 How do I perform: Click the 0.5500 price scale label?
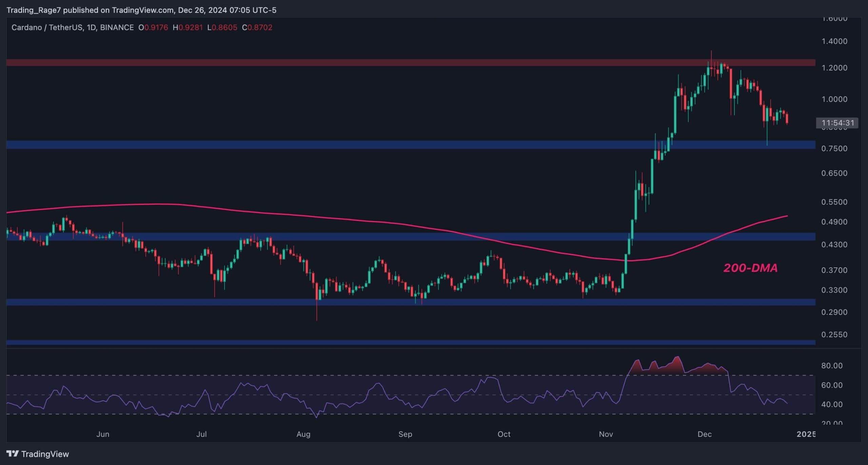pyautogui.click(x=834, y=202)
